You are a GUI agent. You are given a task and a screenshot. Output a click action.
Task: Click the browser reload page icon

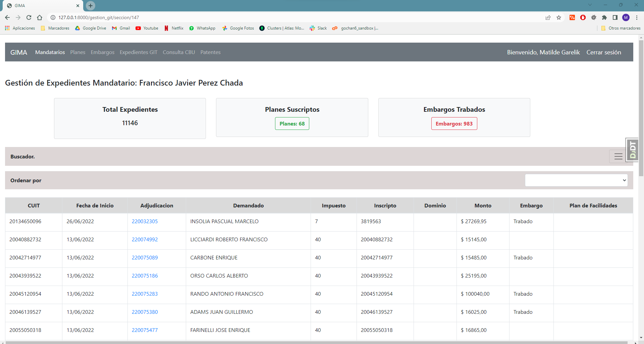pyautogui.click(x=29, y=17)
